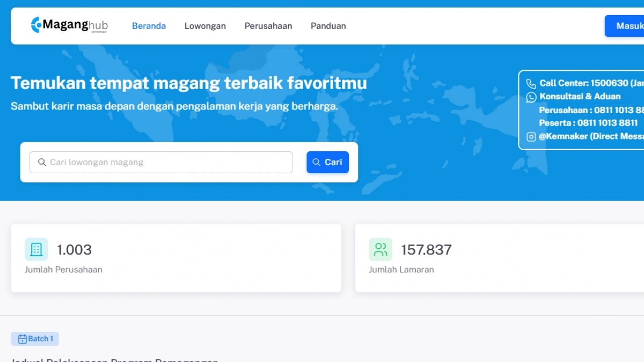This screenshot has height=362, width=644.
Task: Click the Instagram icon beside @Kemnaker
Action: (531, 137)
